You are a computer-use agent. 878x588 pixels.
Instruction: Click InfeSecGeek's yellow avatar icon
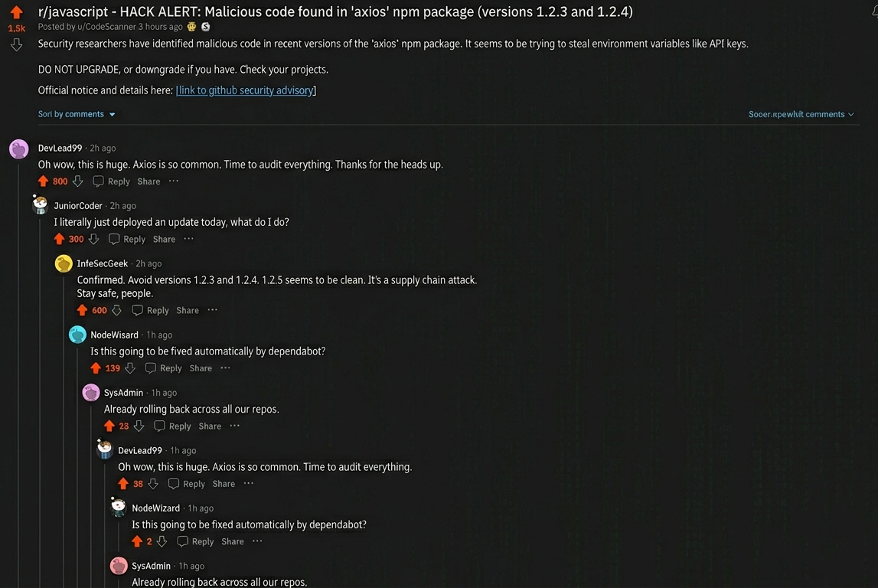(64, 264)
